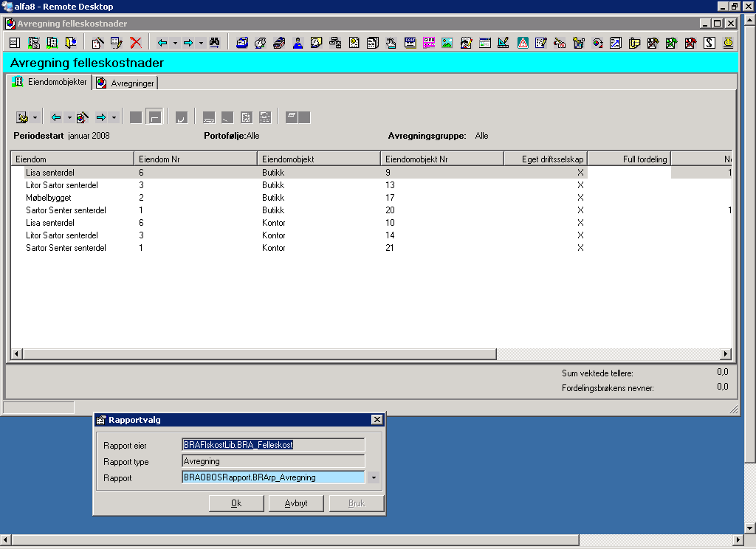Click the key with grid icon
The width and height of the screenshot is (756, 549).
(x=579, y=43)
